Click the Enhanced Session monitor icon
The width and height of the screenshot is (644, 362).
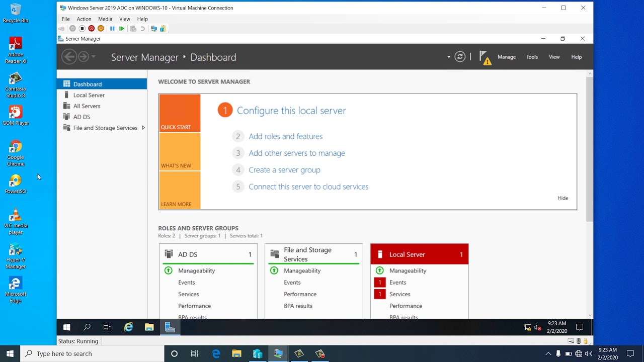pos(154,29)
